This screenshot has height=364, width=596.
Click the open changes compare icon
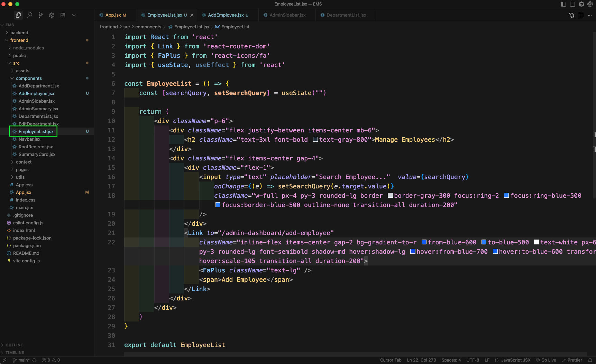tap(572, 15)
